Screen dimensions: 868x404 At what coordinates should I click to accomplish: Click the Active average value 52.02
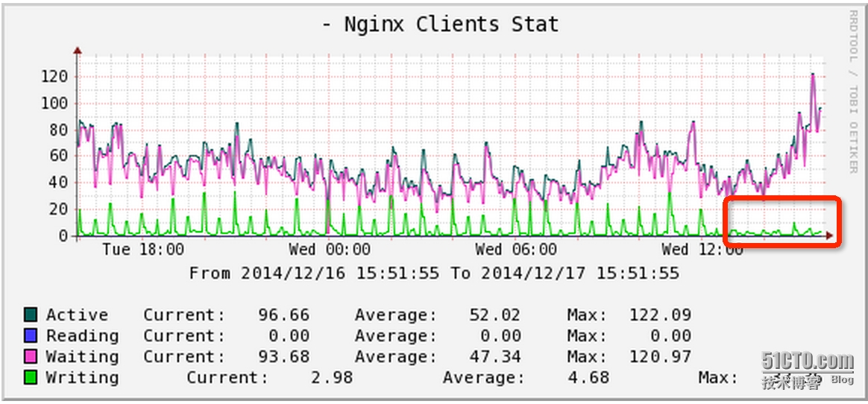pyautogui.click(x=495, y=315)
